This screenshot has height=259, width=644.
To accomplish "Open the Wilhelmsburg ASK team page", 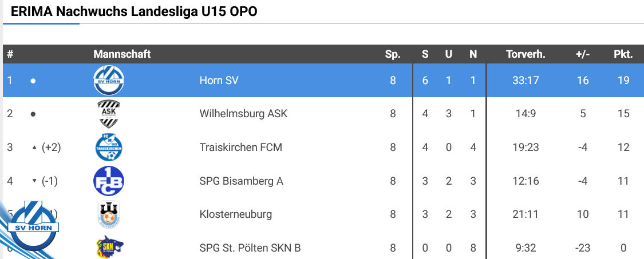I will (243, 114).
